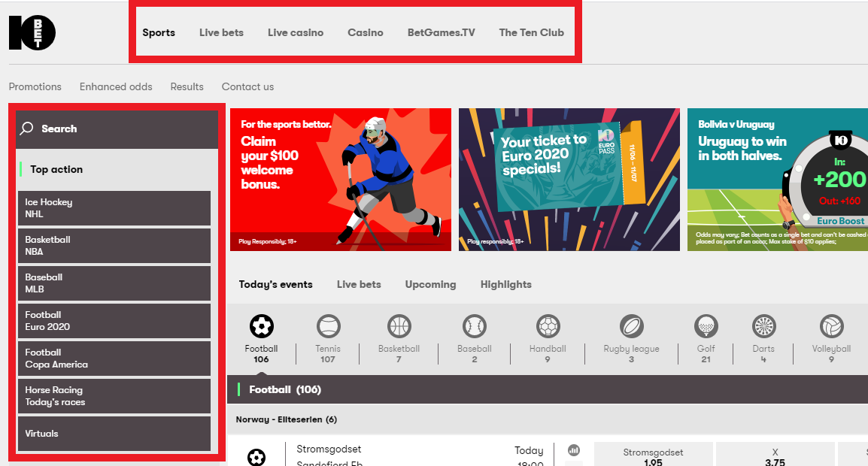
Task: Open Ice Hockey NHL in Top action
Action: [114, 208]
